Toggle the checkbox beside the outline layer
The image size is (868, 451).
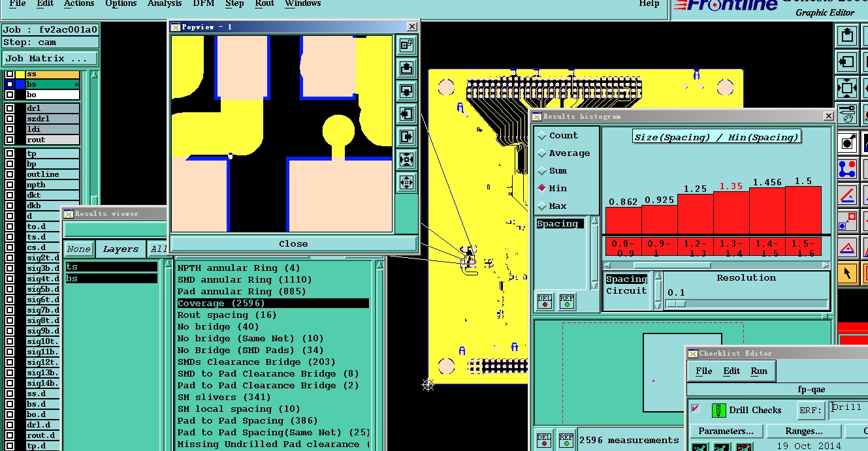click(x=10, y=175)
